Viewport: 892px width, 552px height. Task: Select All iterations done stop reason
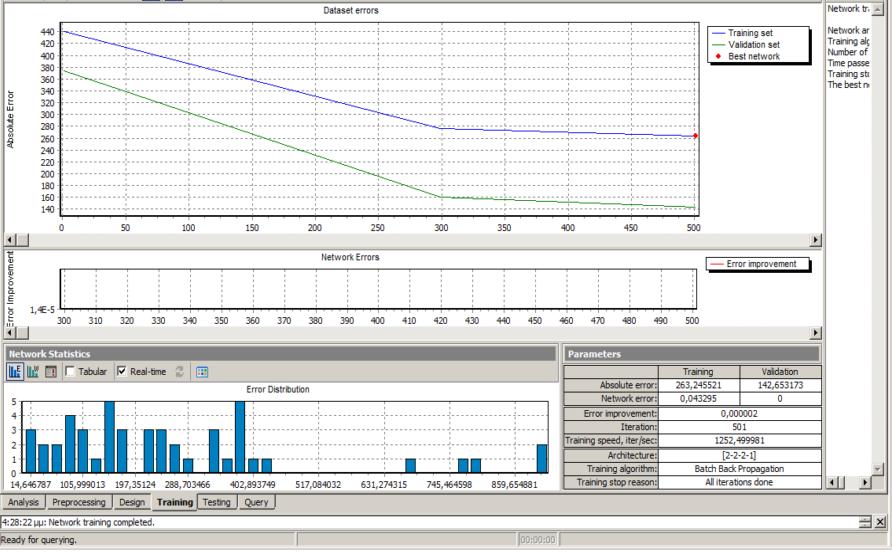pyautogui.click(x=739, y=482)
